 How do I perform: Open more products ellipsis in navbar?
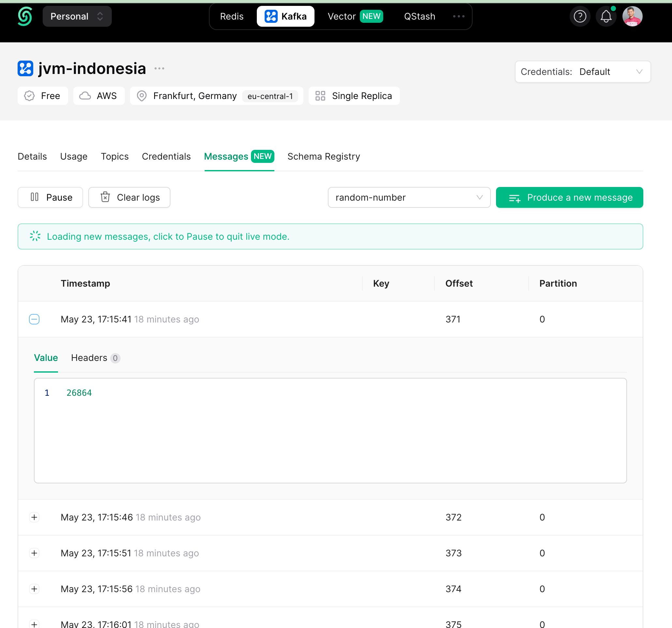click(x=458, y=16)
